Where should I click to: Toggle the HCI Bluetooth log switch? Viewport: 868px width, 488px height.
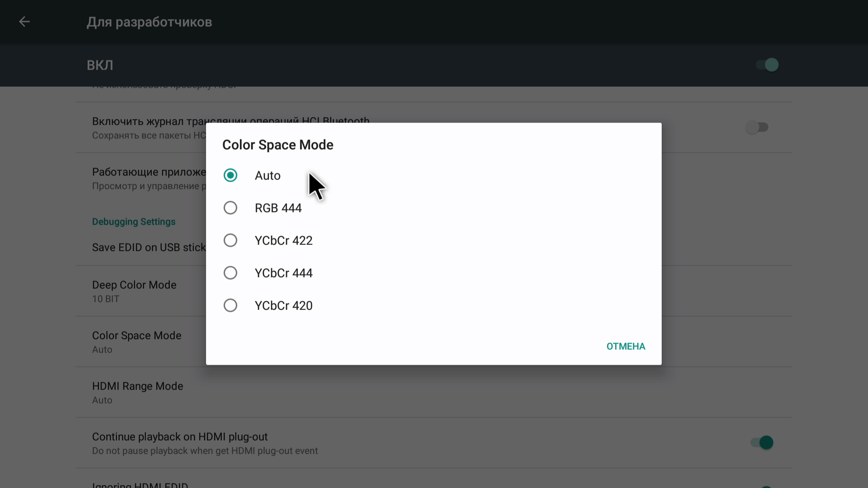click(x=757, y=127)
